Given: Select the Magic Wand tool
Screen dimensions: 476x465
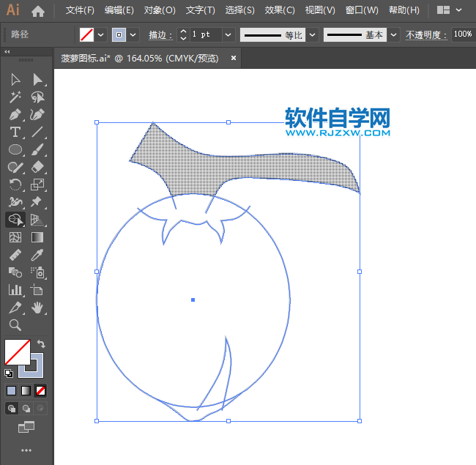Looking at the screenshot, I should (x=15, y=97).
